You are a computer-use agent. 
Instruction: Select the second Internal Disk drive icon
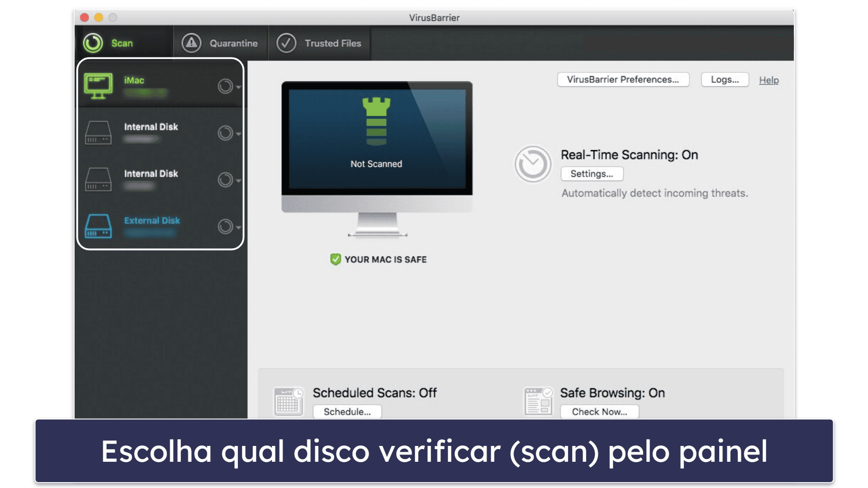pos(98,180)
